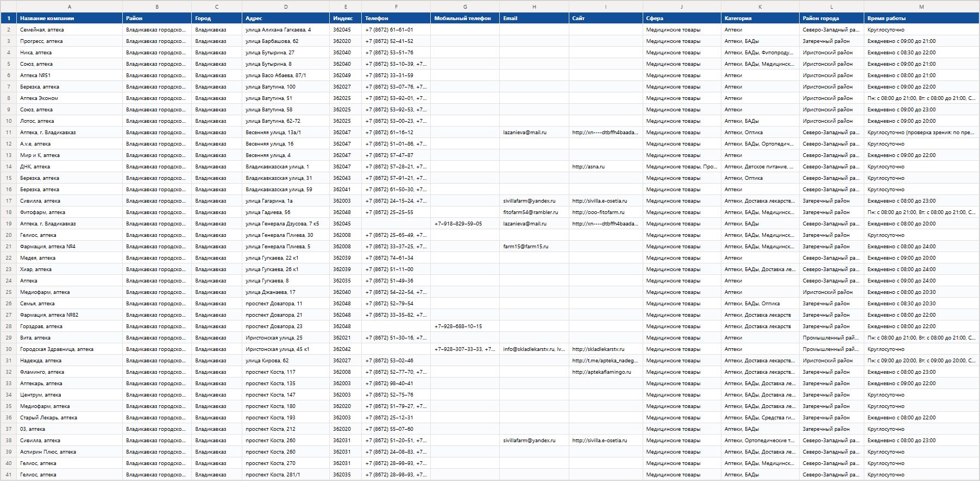
Task: Select the cell 'Аспирин Плюс, аптека'
Action: click(70, 452)
